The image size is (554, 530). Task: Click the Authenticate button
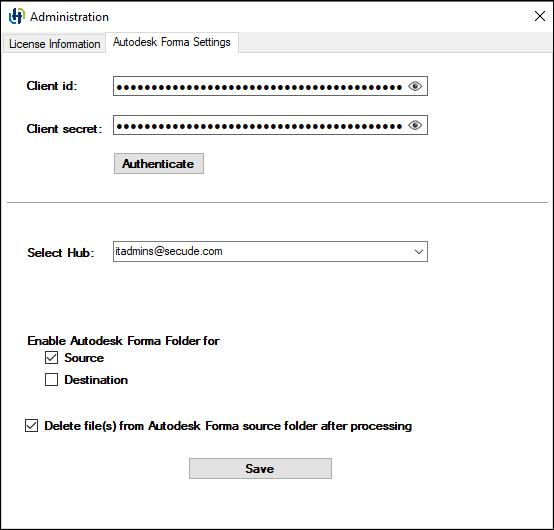159,164
